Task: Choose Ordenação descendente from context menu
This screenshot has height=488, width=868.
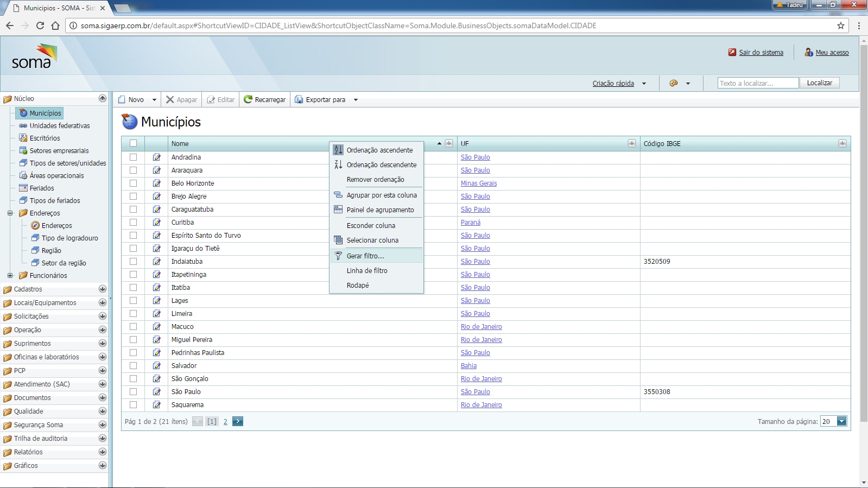Action: (x=377, y=164)
